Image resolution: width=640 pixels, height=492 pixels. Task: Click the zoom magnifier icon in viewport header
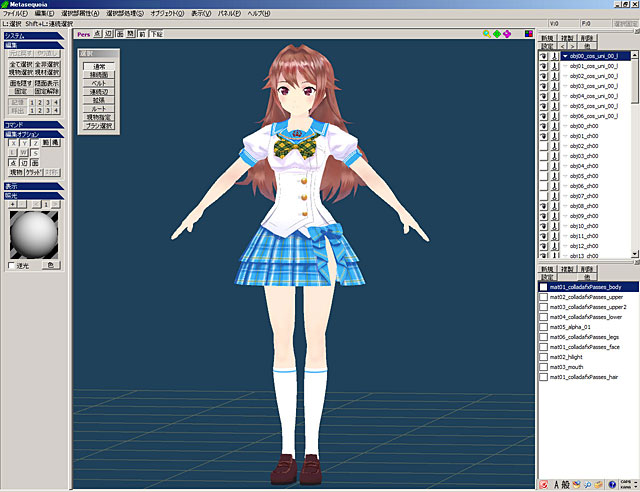487,34
